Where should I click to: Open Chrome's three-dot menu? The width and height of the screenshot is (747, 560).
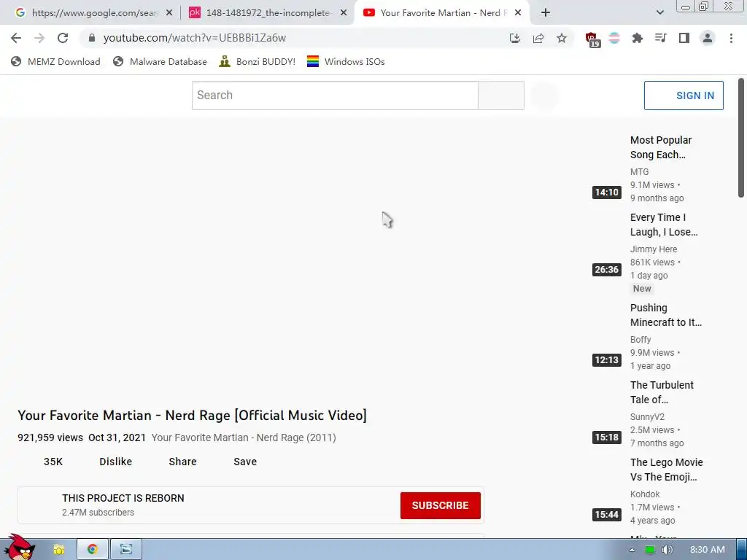click(731, 38)
